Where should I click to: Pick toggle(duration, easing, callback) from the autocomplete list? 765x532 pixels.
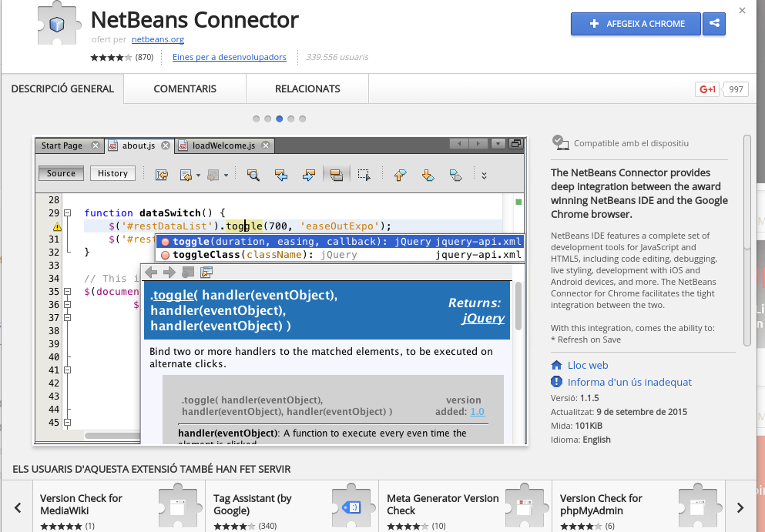click(x=340, y=242)
